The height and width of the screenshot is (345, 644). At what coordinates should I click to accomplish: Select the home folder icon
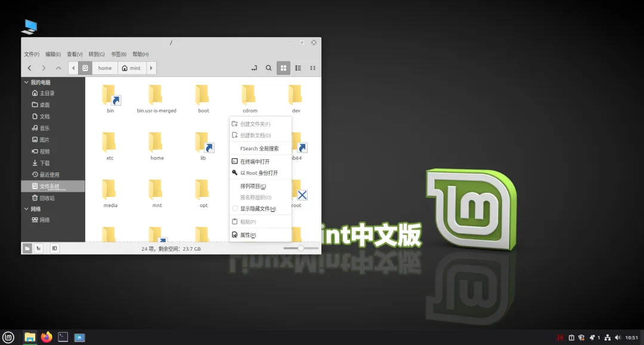click(x=156, y=142)
